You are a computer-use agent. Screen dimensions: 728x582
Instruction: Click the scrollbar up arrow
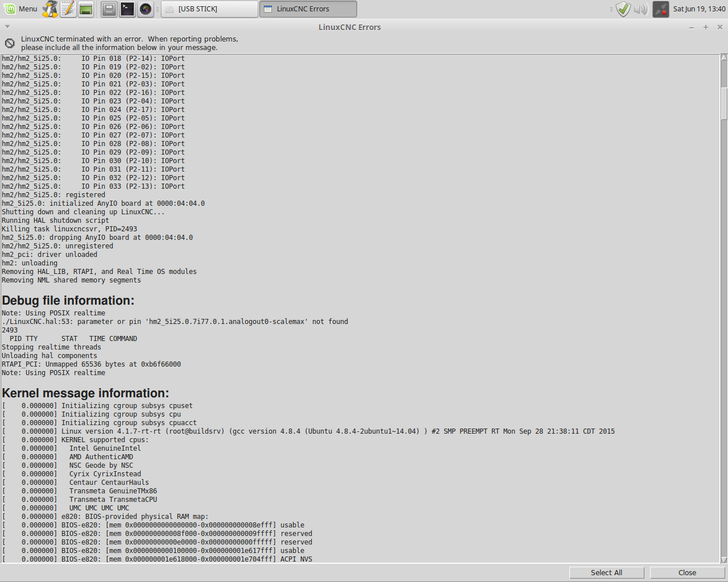pos(724,57)
